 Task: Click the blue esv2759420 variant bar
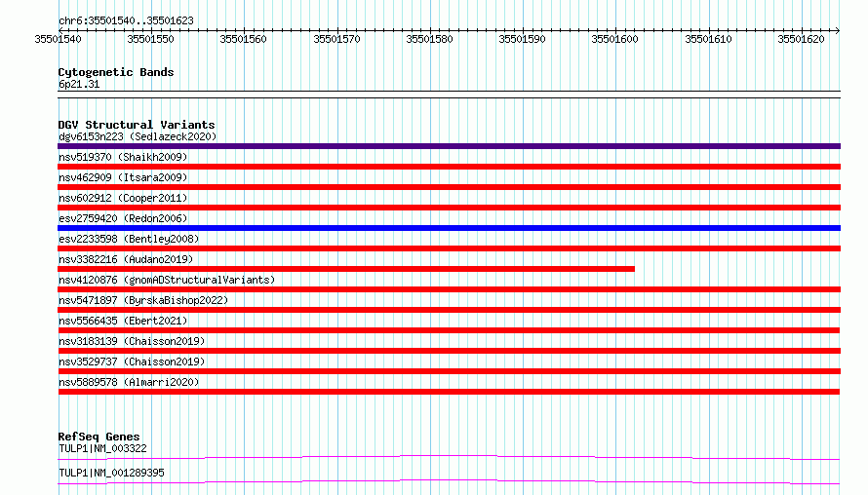pyautogui.click(x=449, y=228)
